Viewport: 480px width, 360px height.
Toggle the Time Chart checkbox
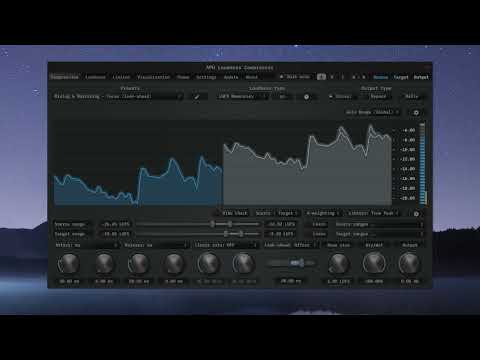tap(233, 213)
